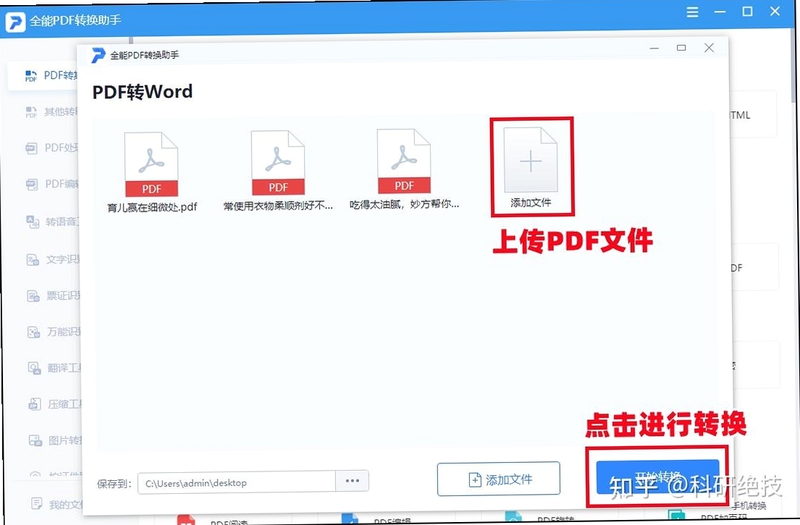
Task: Open 我的文件 at the sidebar bottom
Action: [x=56, y=504]
